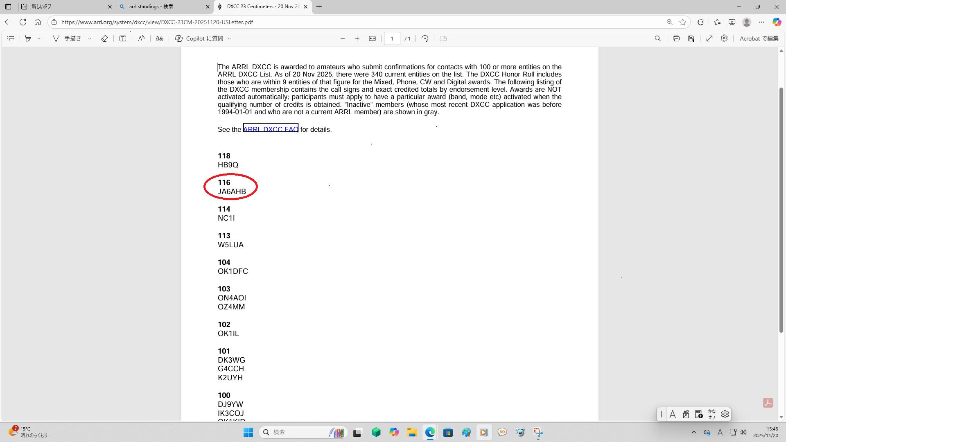Open the ARRL DXCC FAQ link
This screenshot has width=980, height=442.
pos(271,129)
